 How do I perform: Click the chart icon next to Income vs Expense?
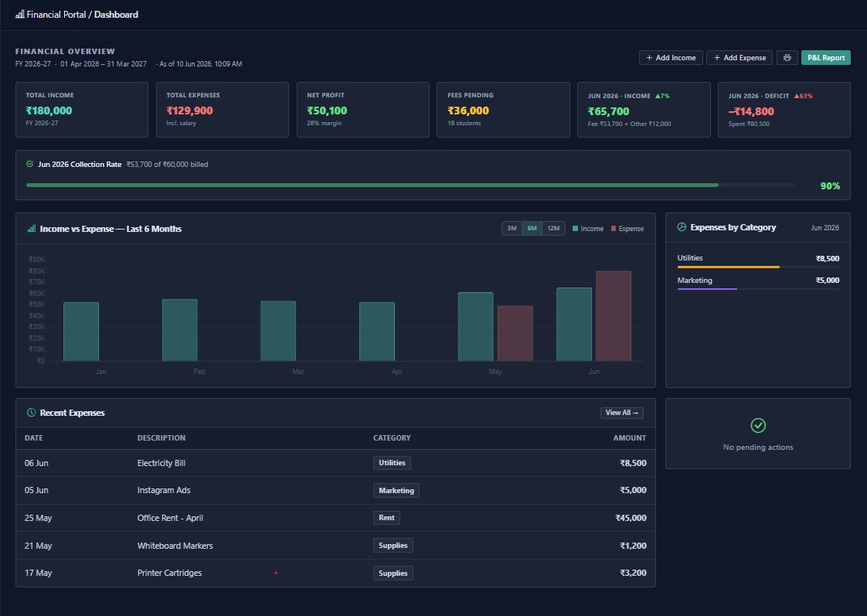point(32,228)
